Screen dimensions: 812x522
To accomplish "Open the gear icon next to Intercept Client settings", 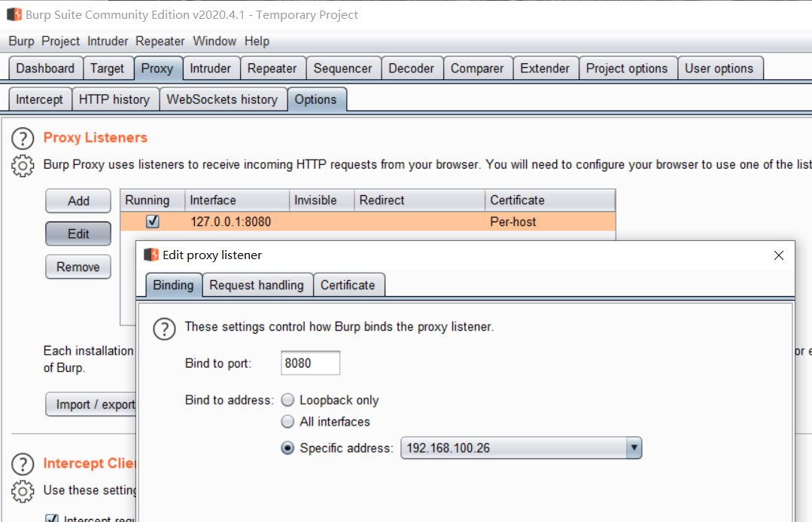I will click(23, 491).
